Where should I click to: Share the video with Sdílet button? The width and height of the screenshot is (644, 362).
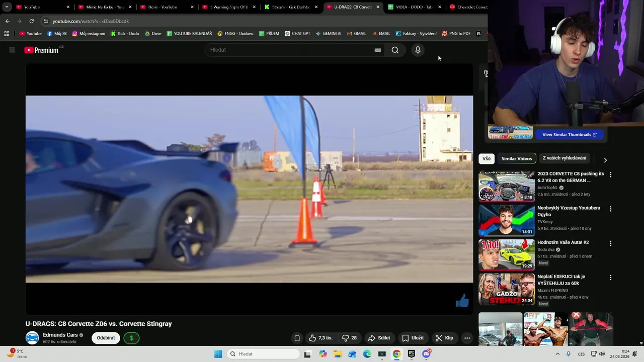pos(379,338)
